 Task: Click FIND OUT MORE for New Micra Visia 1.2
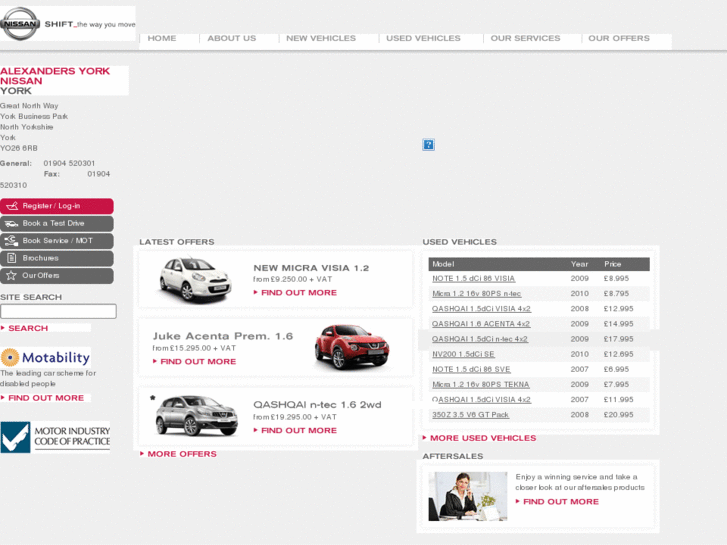[x=299, y=293]
